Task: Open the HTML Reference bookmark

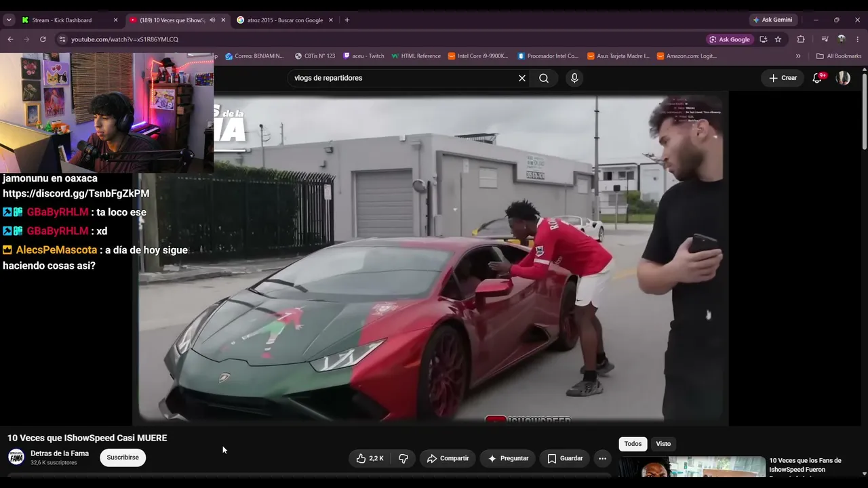Action: click(416, 56)
